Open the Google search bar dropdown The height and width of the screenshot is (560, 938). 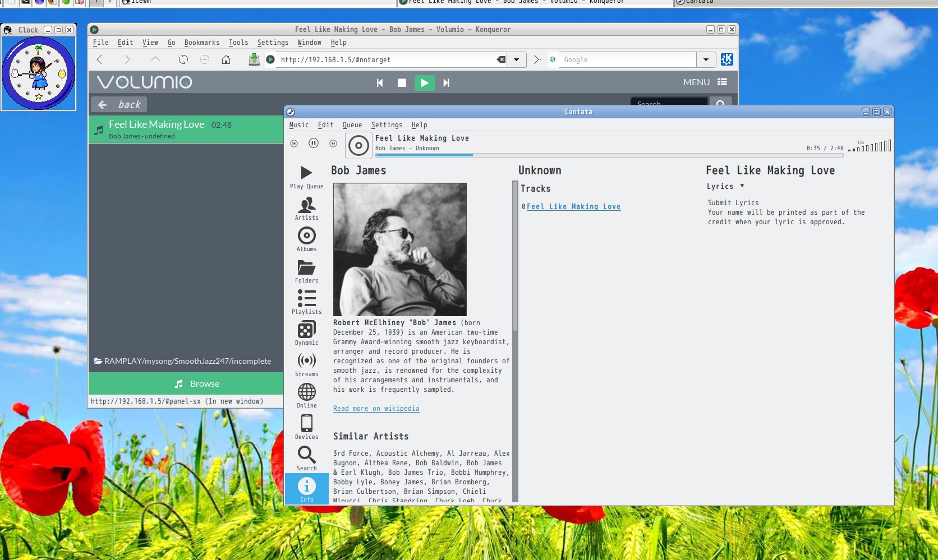706,59
